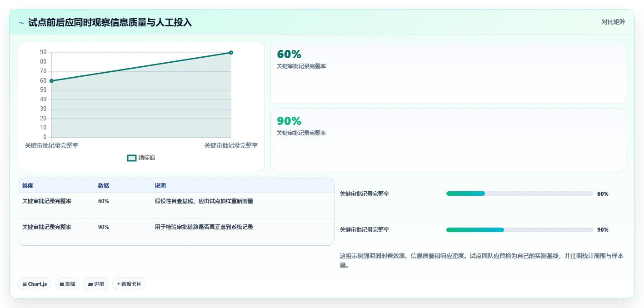Click the x-axis label beneath the 60 data point
This screenshot has width=644, height=308.
point(51,145)
